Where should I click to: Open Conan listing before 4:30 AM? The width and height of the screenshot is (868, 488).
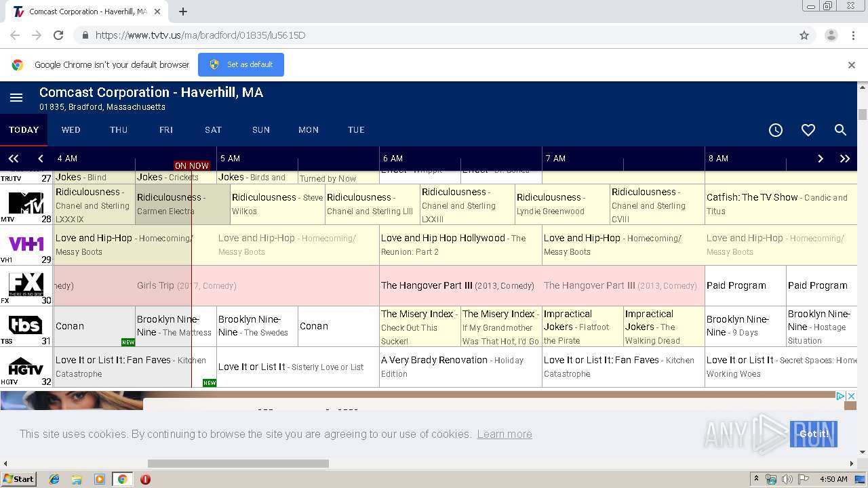(94, 326)
